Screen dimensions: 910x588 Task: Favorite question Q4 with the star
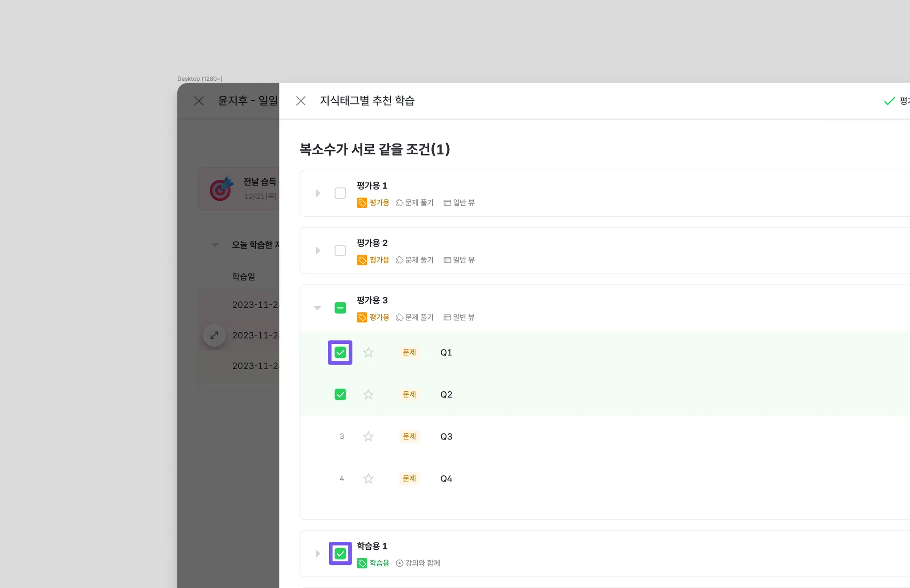click(x=368, y=478)
